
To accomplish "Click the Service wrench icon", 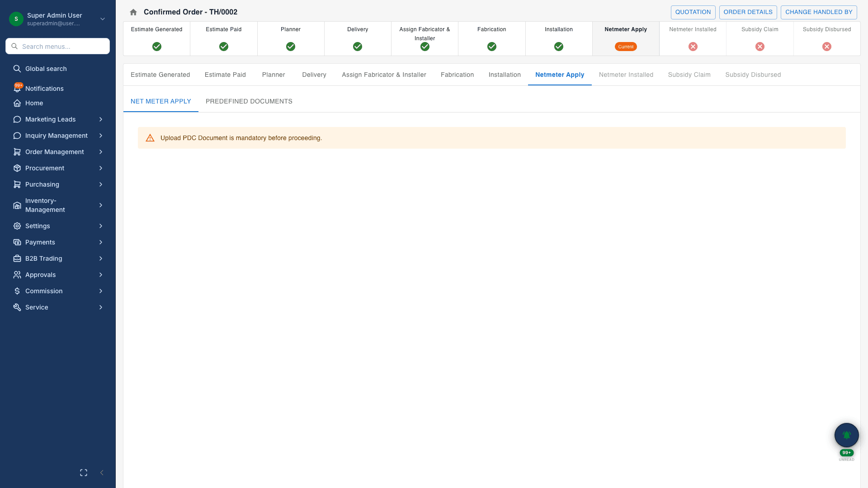I will click(x=17, y=307).
